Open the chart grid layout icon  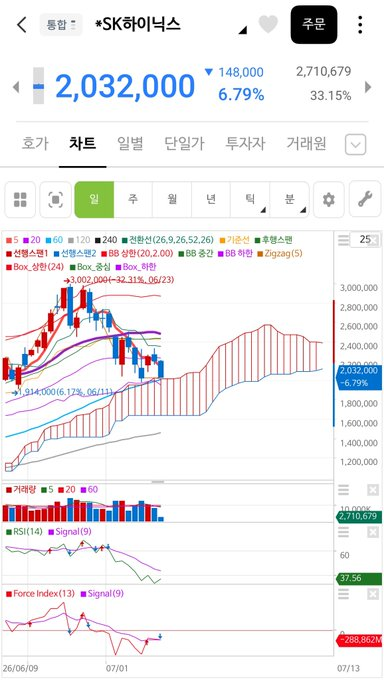pos(20,199)
